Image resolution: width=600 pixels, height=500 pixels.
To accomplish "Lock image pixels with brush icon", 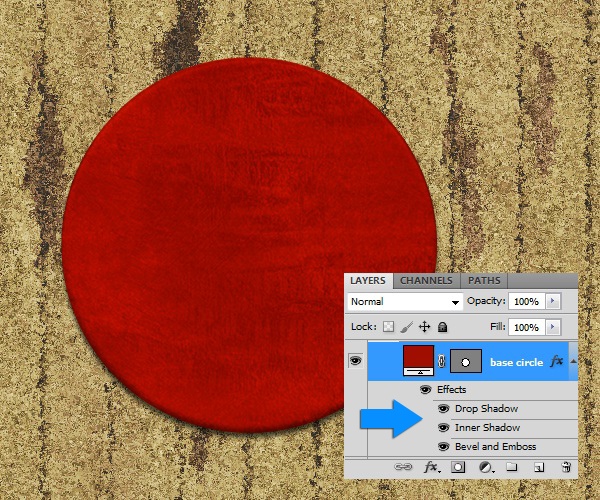I will click(x=406, y=327).
